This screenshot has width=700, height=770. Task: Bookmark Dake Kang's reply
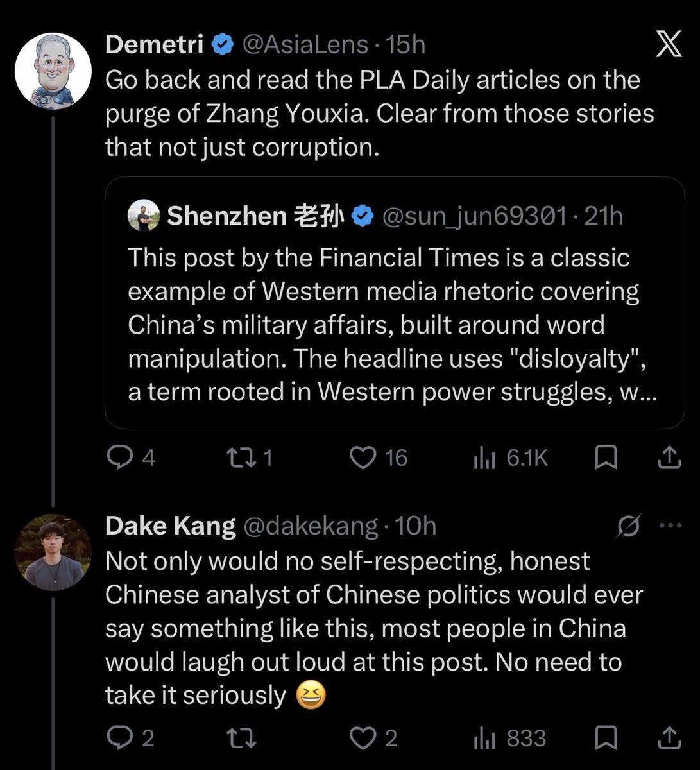pos(606,738)
